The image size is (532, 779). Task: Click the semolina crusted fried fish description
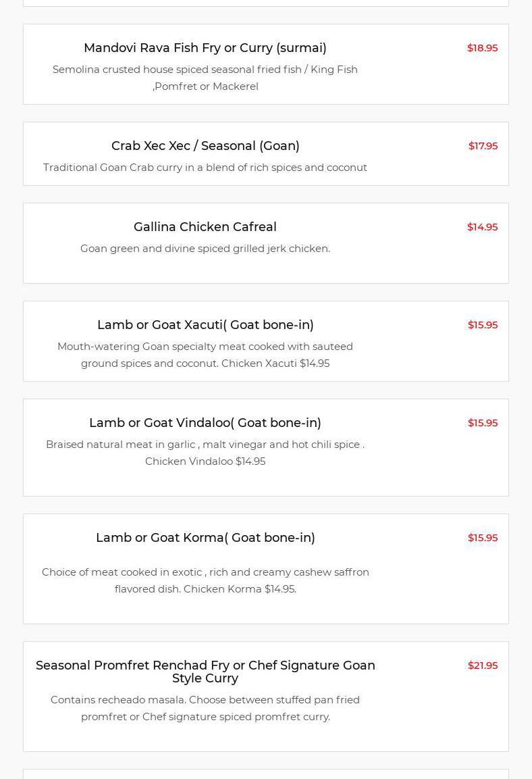205,78
